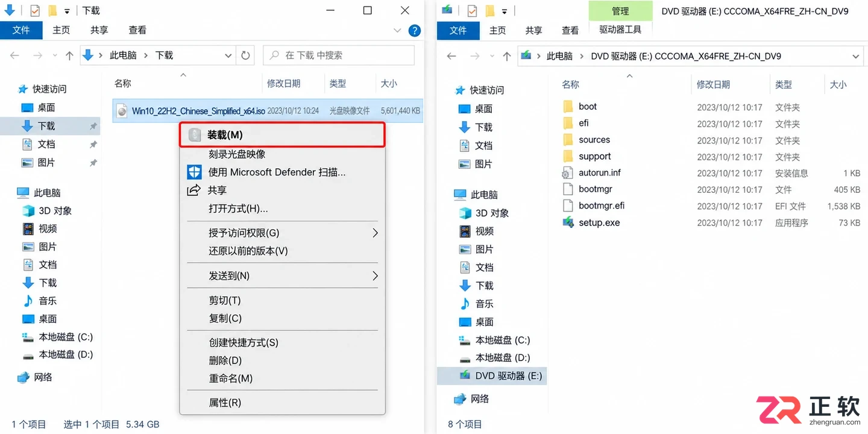The image size is (868, 434).
Task: Click 大小 column header in Downloads window
Action: (x=389, y=84)
